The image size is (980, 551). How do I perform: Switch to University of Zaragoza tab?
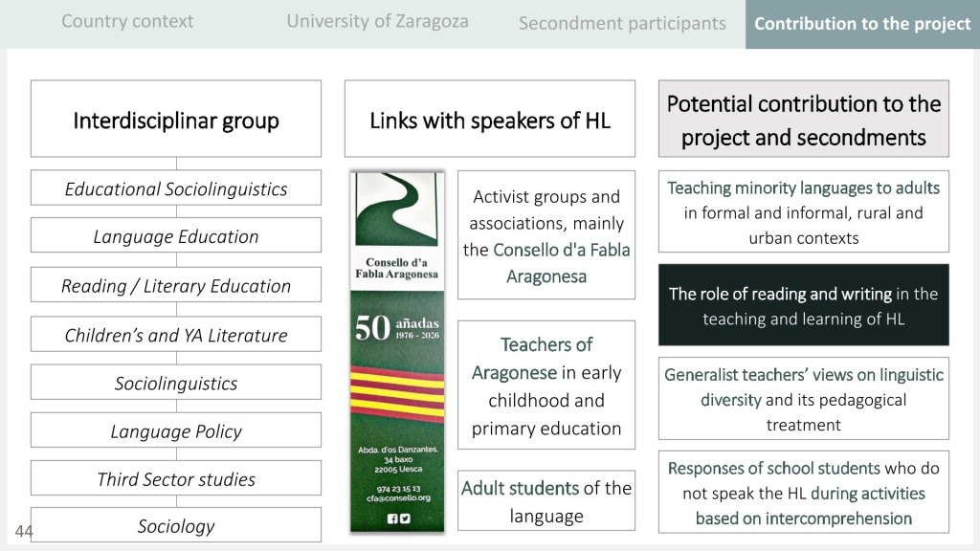377,21
